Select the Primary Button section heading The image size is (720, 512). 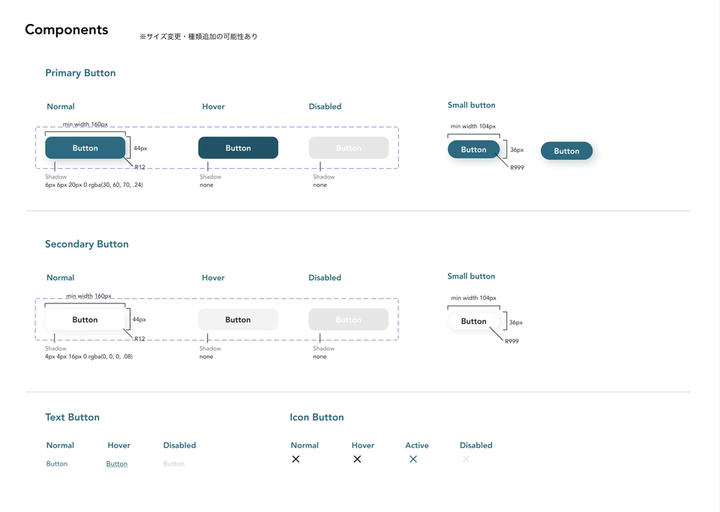click(80, 73)
